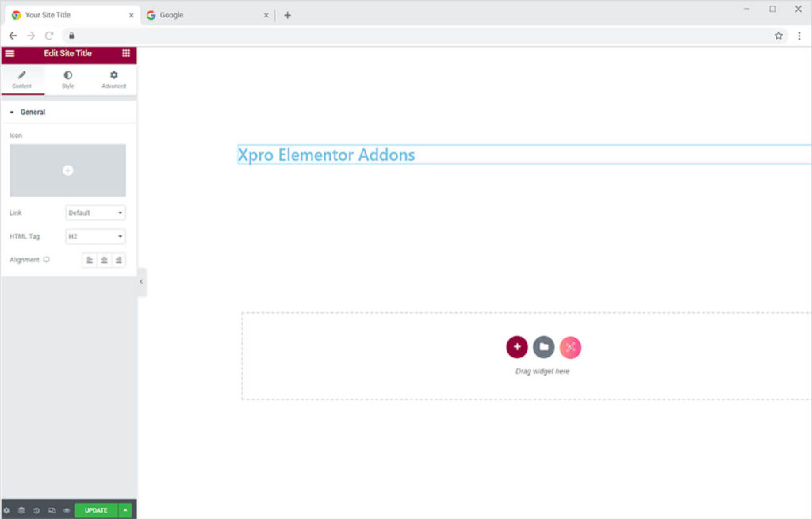Click the green Update button

click(96, 510)
